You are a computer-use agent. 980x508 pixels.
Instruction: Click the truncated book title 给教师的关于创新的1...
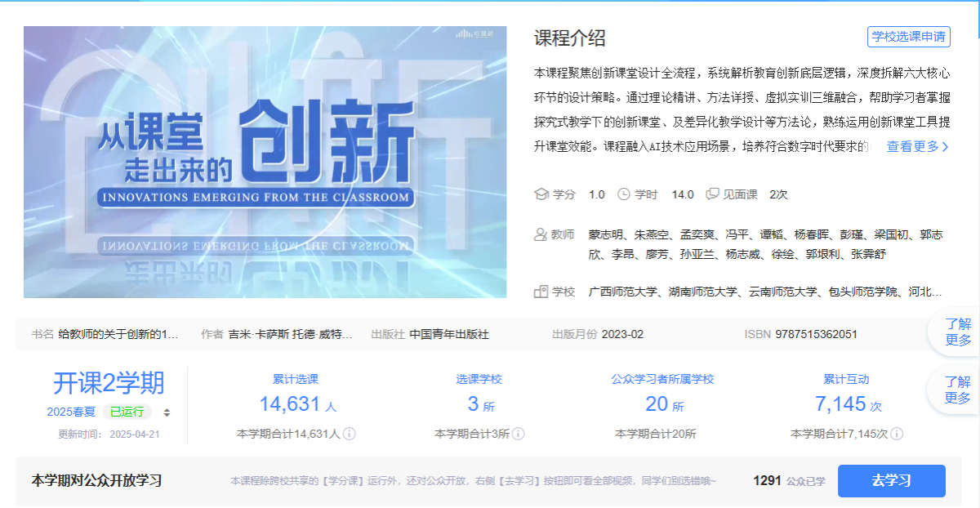click(118, 334)
